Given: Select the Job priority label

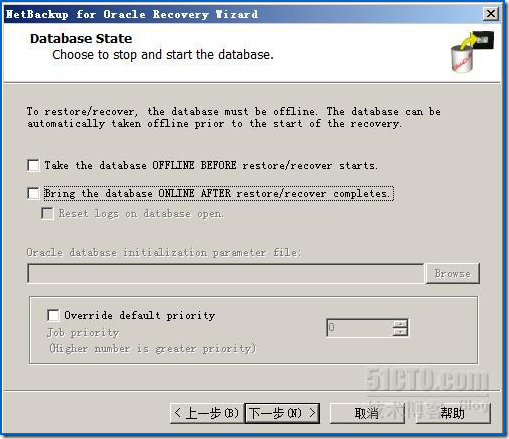Looking at the screenshot, I should (x=83, y=332).
